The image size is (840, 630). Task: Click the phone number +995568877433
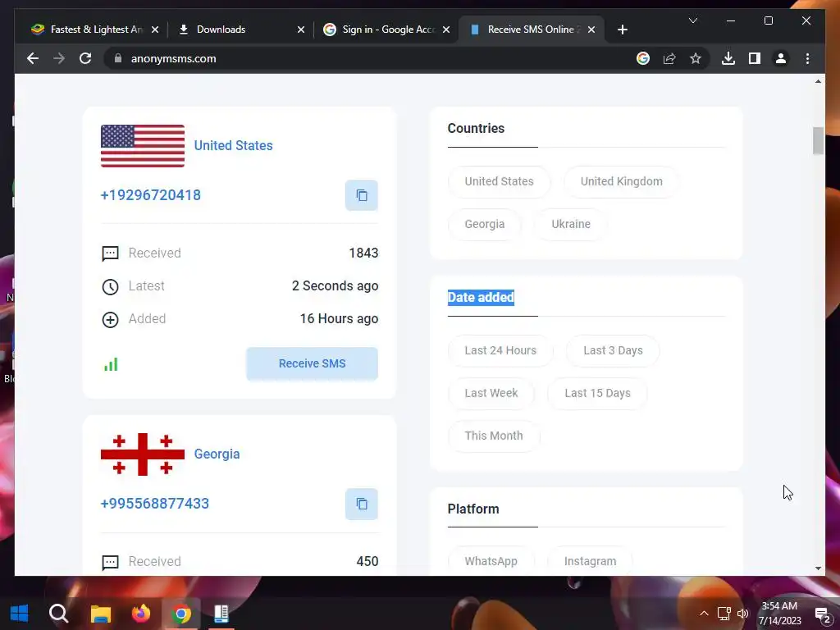154,504
